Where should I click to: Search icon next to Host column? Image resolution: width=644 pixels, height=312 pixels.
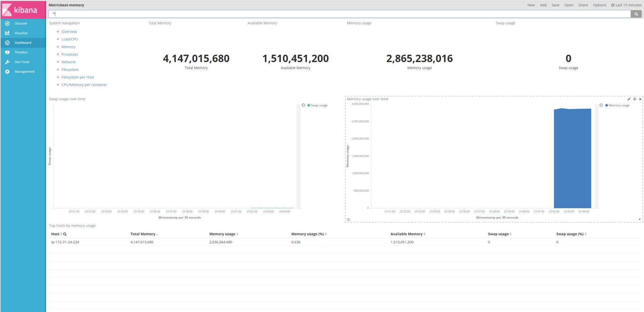65,234
